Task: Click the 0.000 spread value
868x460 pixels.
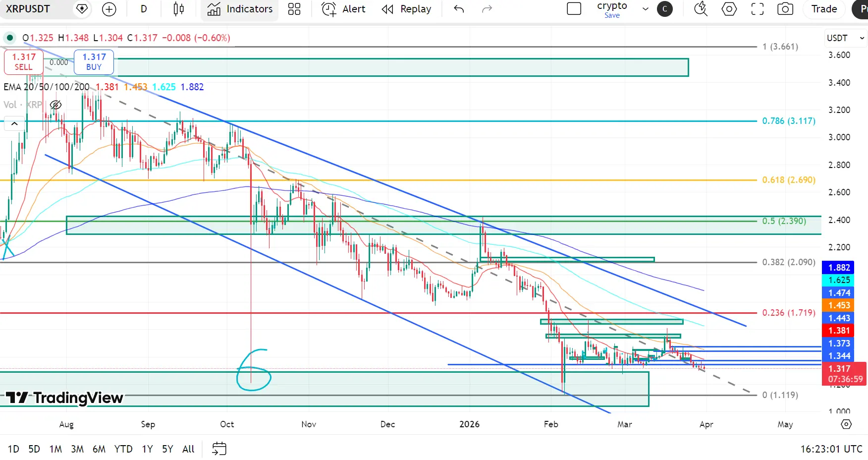Action: (59, 62)
